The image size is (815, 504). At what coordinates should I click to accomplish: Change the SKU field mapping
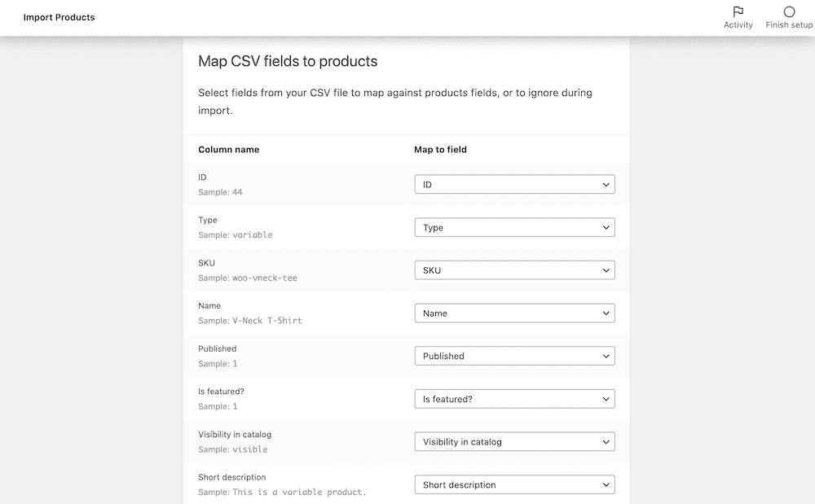[x=514, y=270]
